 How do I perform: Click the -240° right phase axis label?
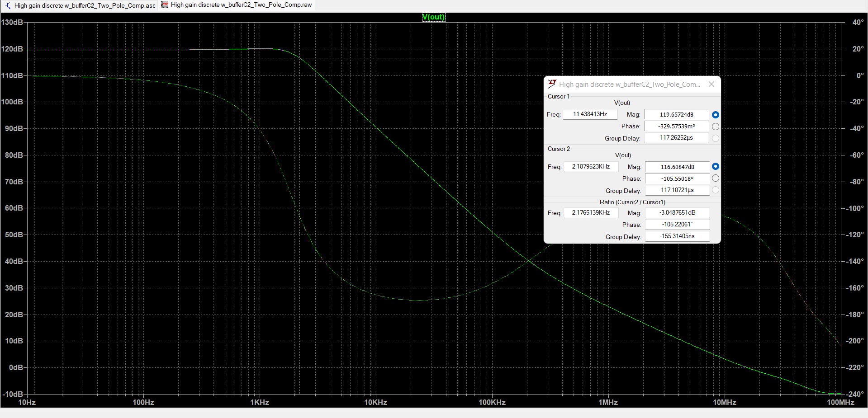click(x=855, y=394)
